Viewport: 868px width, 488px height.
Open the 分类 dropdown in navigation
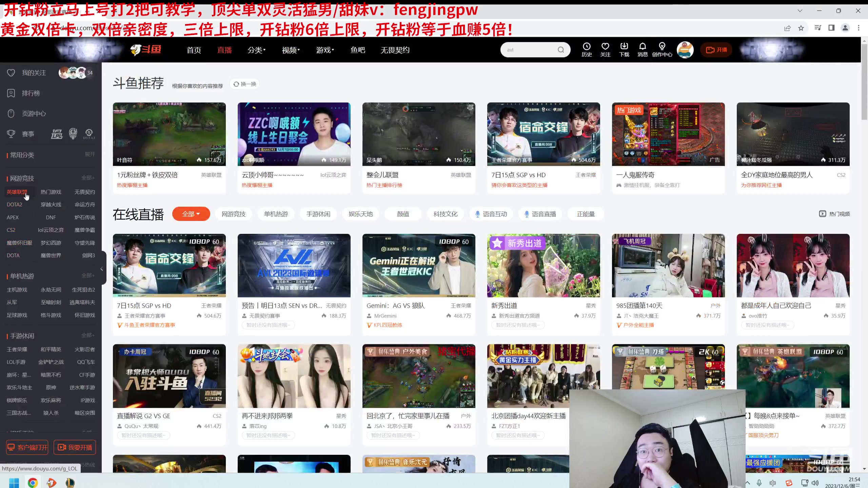coord(256,50)
